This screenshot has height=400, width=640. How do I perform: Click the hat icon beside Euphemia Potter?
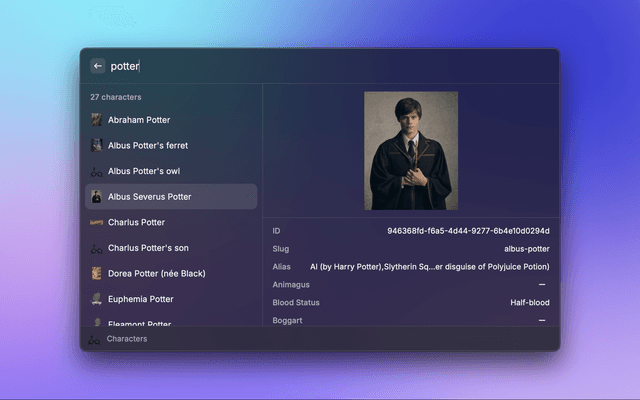click(x=96, y=299)
